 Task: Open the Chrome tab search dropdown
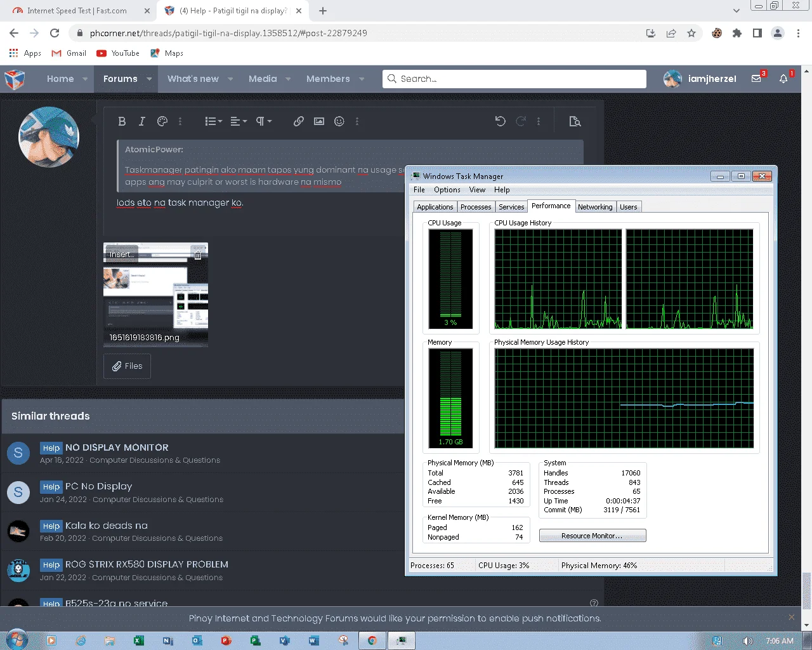click(x=736, y=11)
